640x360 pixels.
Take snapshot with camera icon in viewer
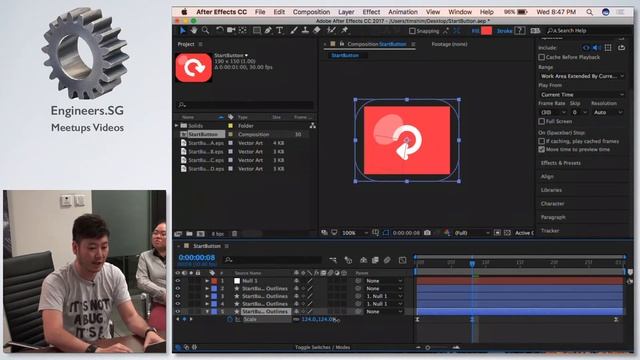click(427, 233)
